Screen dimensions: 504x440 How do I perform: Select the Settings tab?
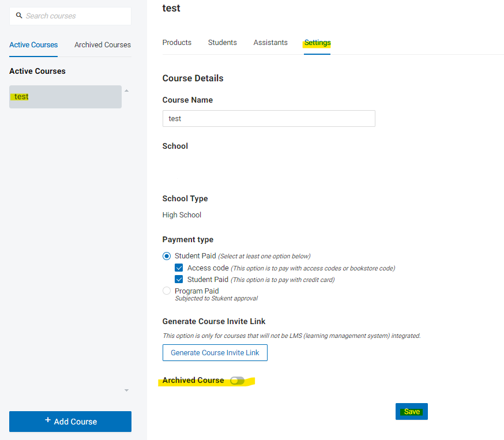[x=317, y=43]
